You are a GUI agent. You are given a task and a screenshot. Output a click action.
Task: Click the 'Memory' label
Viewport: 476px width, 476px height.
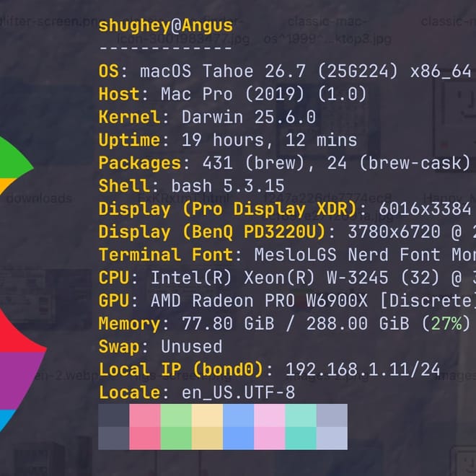(129, 324)
